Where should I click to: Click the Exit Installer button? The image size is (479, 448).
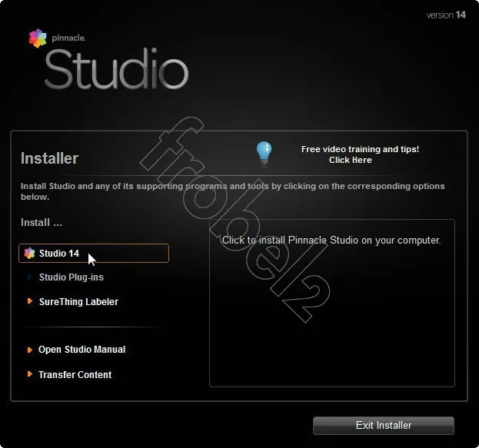(384, 426)
